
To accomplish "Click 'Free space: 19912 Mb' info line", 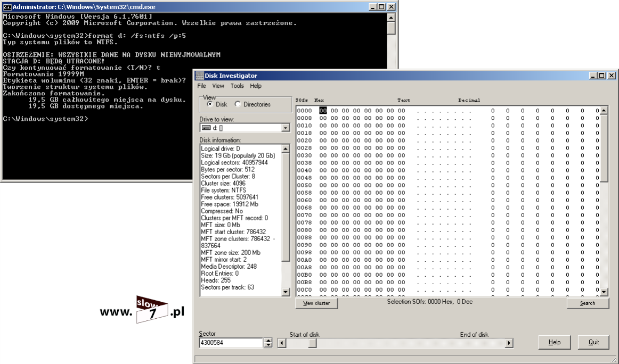I will coord(230,204).
